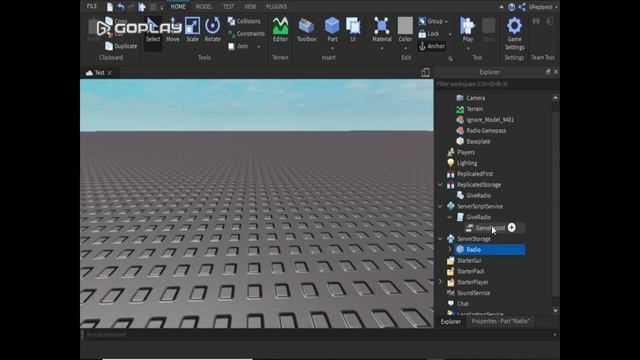Toggle the Join surfaces option

238,47
